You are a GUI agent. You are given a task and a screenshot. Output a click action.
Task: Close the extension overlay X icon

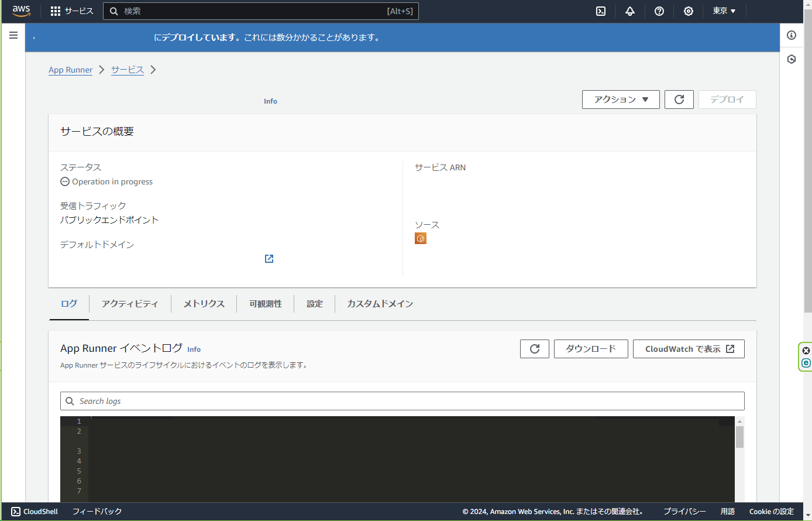coord(806,351)
